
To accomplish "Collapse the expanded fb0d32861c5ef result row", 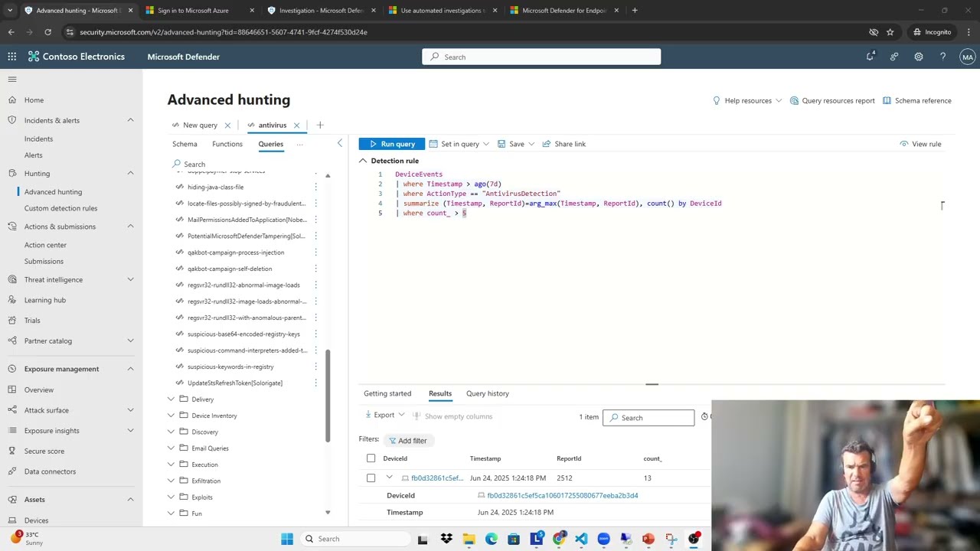I will [389, 478].
